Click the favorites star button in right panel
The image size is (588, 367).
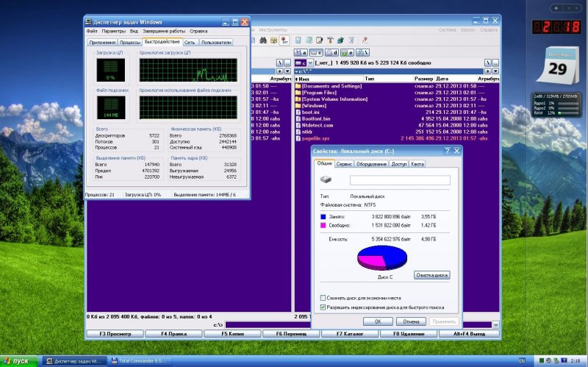(x=488, y=71)
